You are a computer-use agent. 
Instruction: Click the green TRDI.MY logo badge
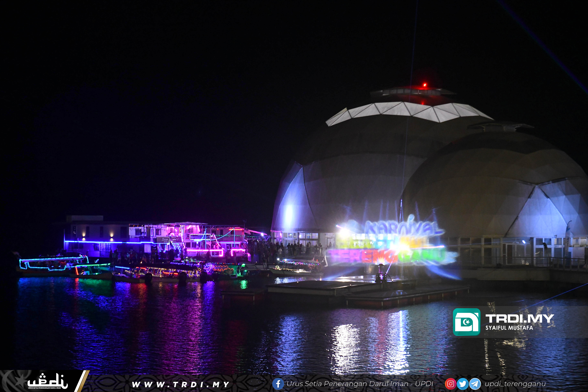click(466, 322)
